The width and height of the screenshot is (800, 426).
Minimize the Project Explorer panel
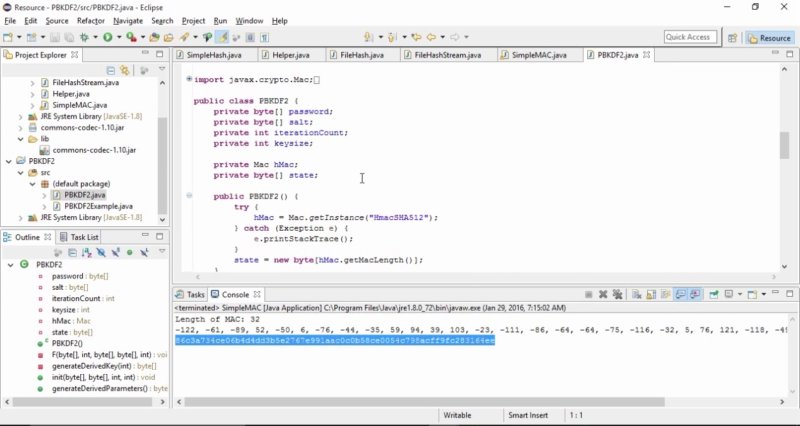145,54
